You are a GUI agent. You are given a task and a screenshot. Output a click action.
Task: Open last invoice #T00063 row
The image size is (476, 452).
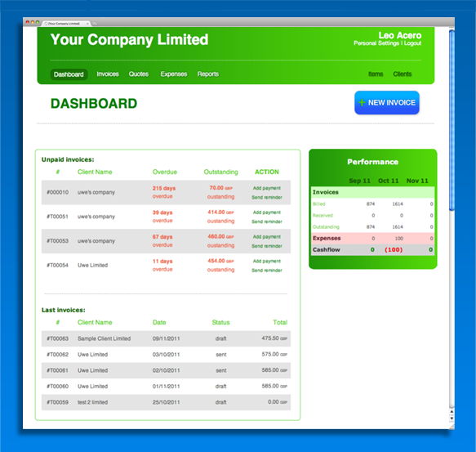(166, 338)
